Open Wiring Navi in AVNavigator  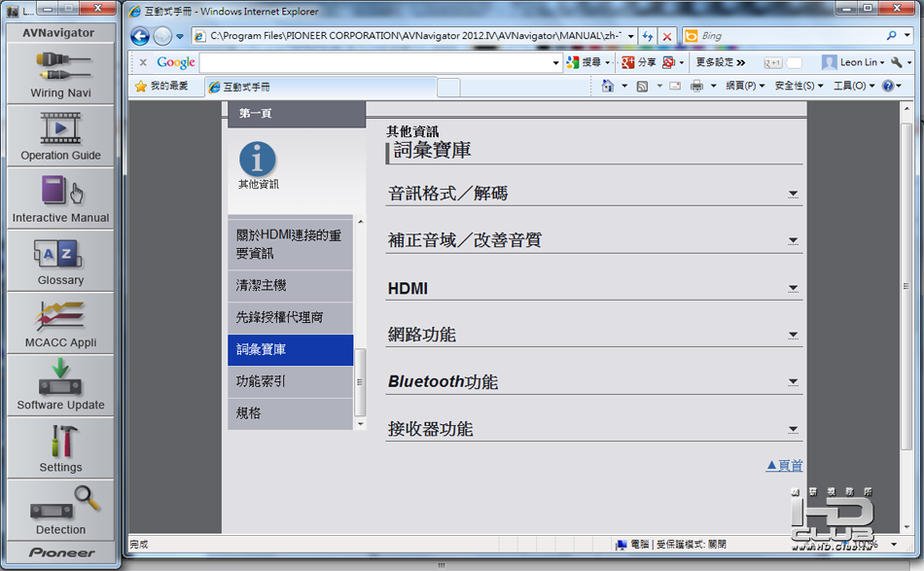pos(60,74)
